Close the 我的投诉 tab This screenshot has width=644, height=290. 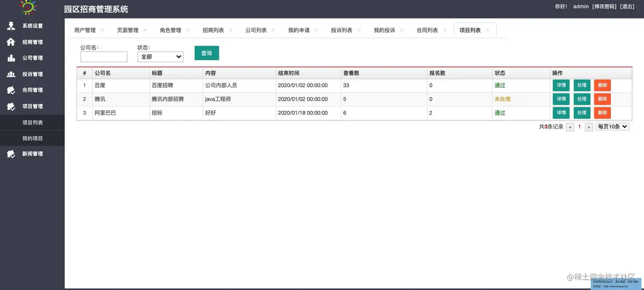(x=402, y=30)
